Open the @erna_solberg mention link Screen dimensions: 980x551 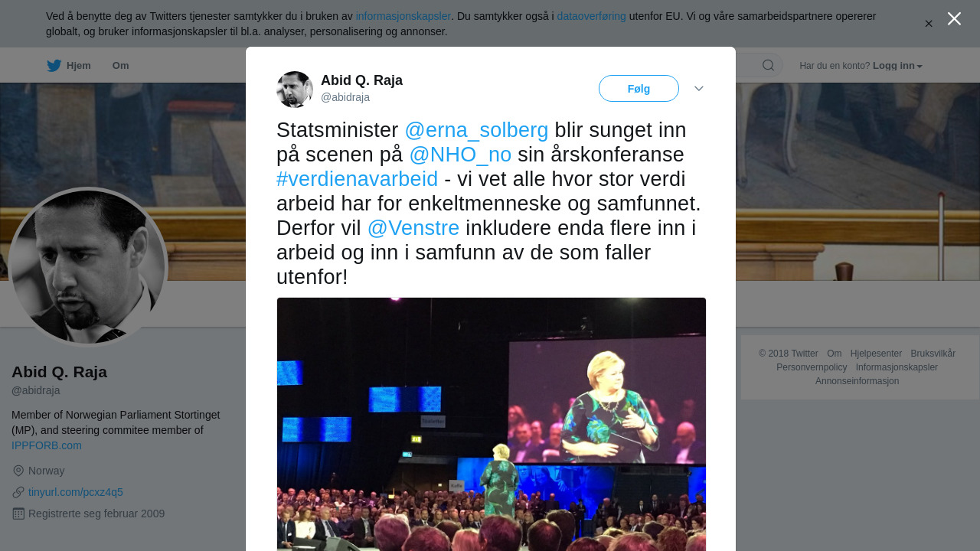pyautogui.click(x=476, y=130)
